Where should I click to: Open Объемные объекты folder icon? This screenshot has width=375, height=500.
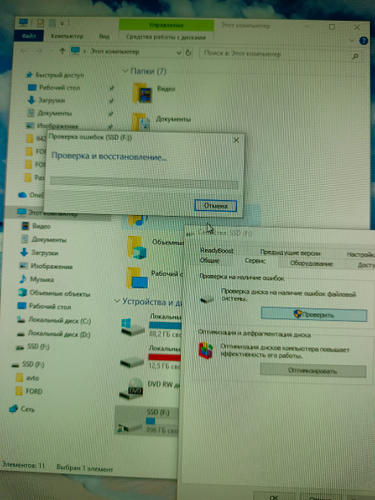(137, 247)
